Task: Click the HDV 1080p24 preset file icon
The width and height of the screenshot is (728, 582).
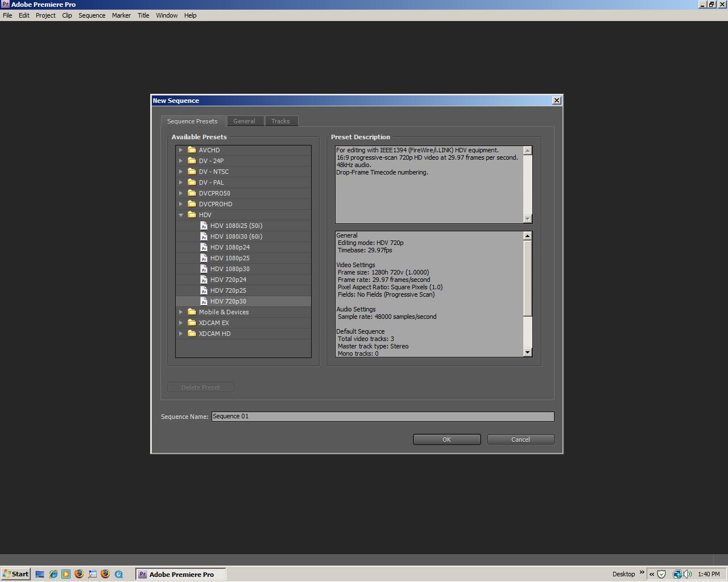Action: click(204, 247)
